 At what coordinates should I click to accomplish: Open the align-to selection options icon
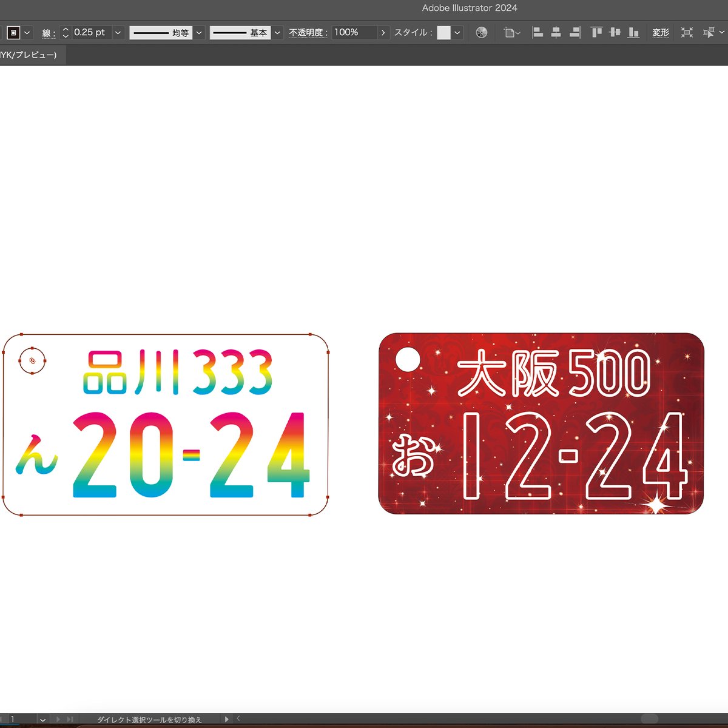512,33
